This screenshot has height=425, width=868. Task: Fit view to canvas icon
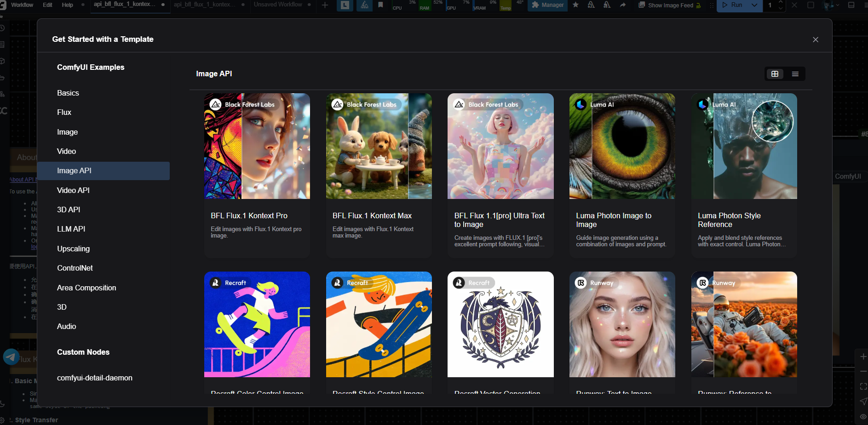[863, 386]
